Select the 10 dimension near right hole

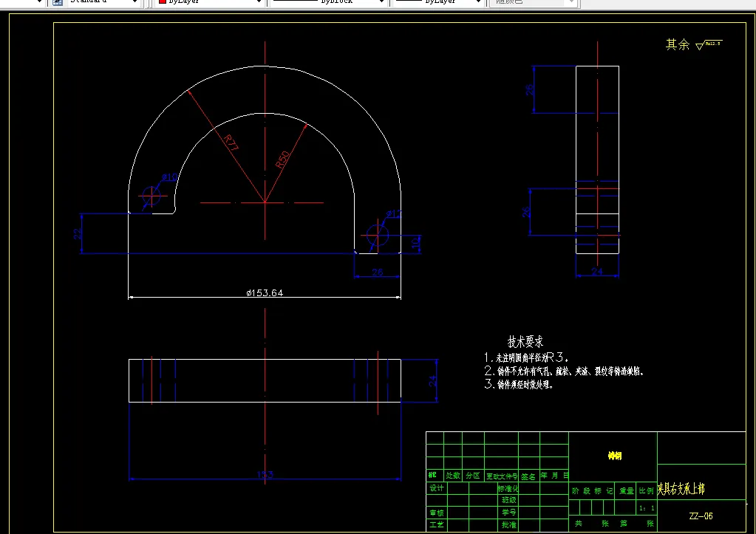click(415, 244)
